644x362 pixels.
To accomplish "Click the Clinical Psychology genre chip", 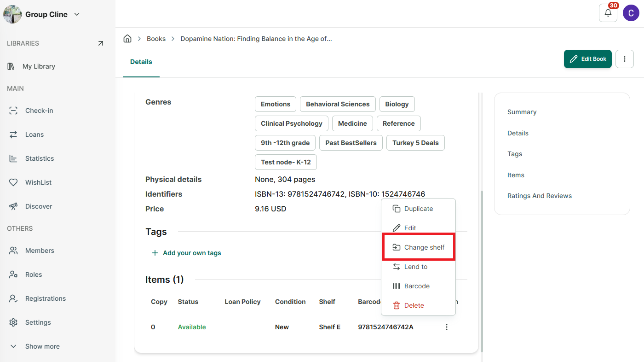I will pos(292,123).
